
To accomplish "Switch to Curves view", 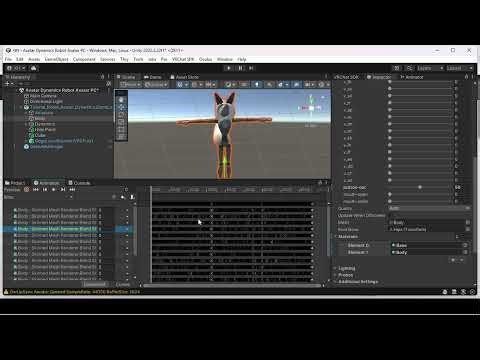I will point(122,284).
